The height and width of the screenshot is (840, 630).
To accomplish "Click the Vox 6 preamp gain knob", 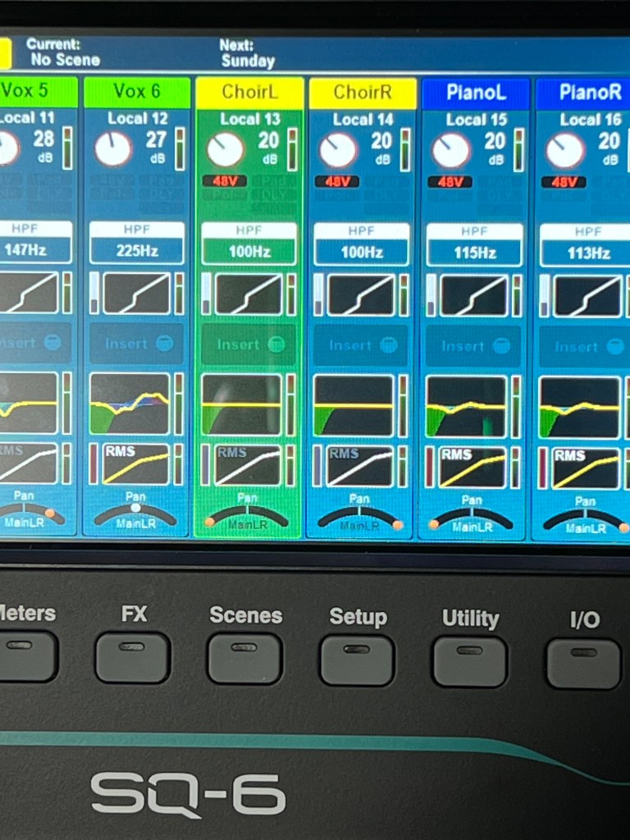I will pyautogui.click(x=112, y=149).
